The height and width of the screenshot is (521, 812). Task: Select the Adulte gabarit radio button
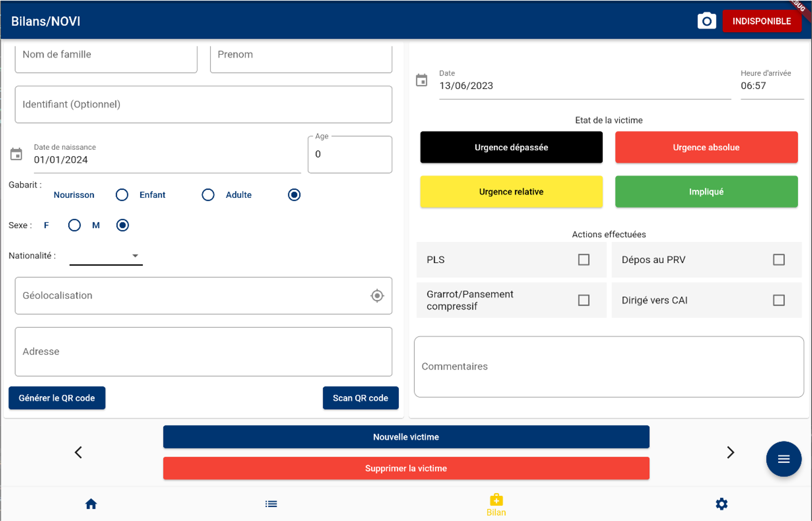coord(294,195)
